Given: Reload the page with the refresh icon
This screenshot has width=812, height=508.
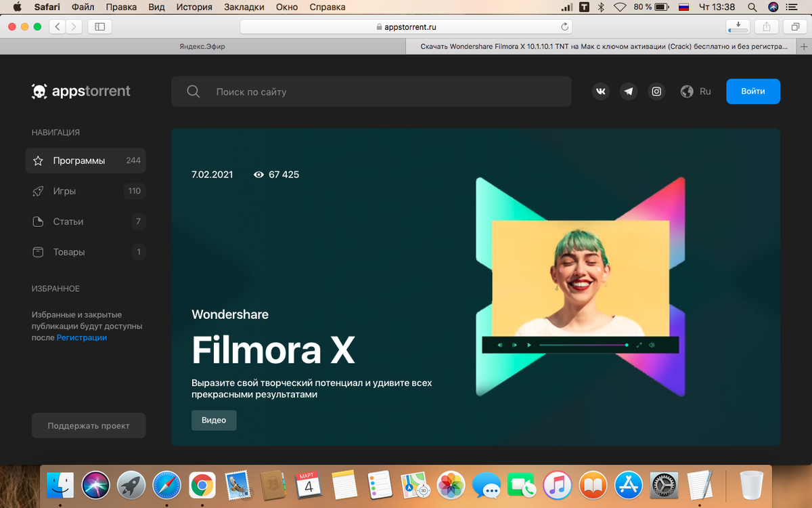Looking at the screenshot, I should [565, 26].
